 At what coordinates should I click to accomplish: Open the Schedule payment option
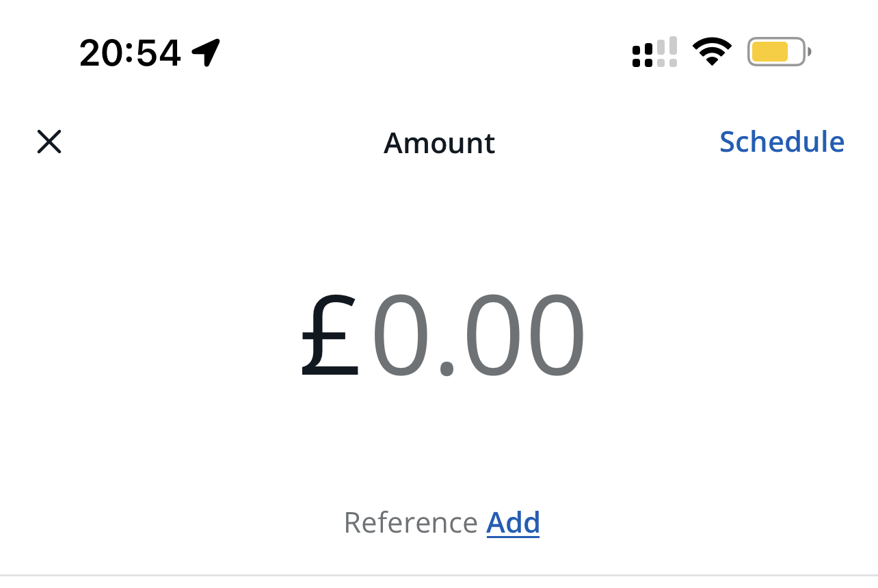click(x=782, y=142)
